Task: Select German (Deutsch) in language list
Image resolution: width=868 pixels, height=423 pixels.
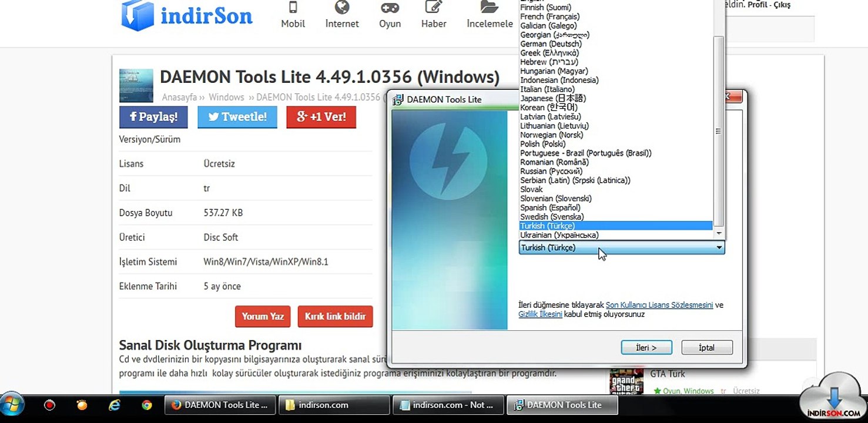Action: pyautogui.click(x=616, y=44)
